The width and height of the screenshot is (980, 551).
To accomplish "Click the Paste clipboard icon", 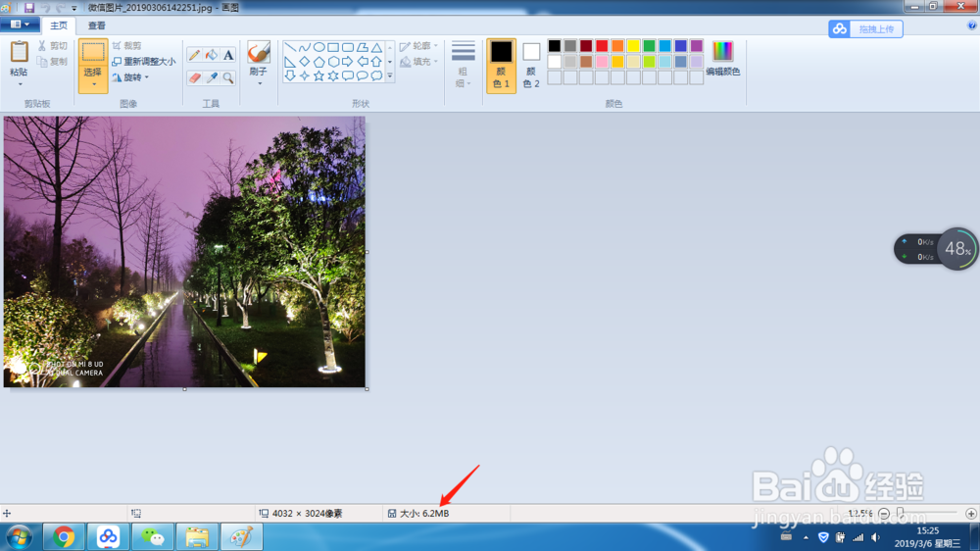I will [x=20, y=52].
